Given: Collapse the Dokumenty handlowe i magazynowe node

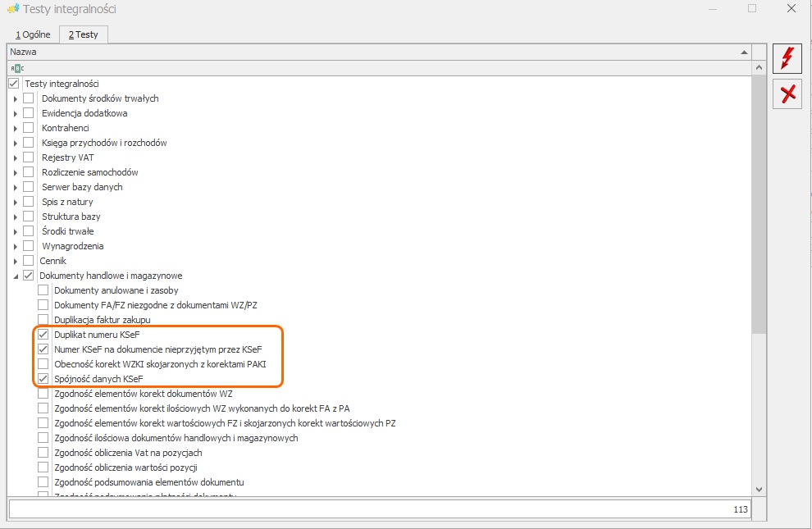Looking at the screenshot, I should [x=16, y=276].
